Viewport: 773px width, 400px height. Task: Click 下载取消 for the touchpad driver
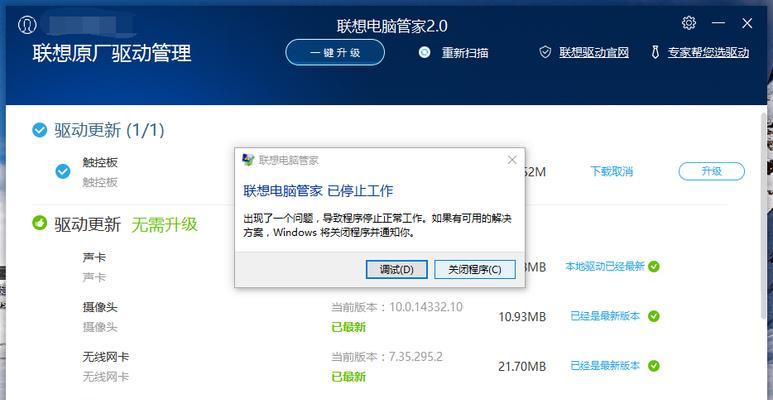(x=611, y=172)
